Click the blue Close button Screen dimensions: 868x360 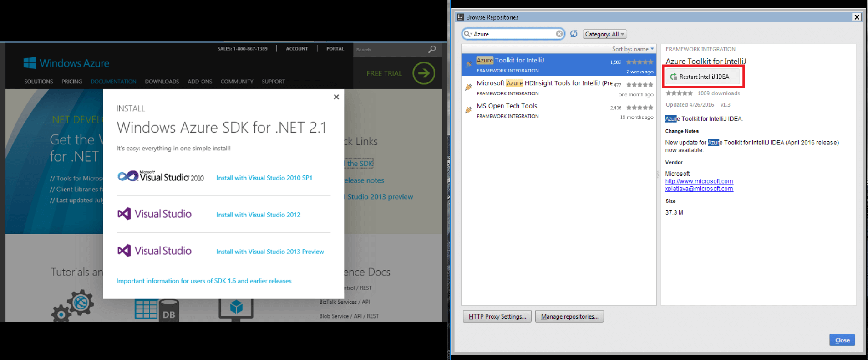[x=842, y=340]
